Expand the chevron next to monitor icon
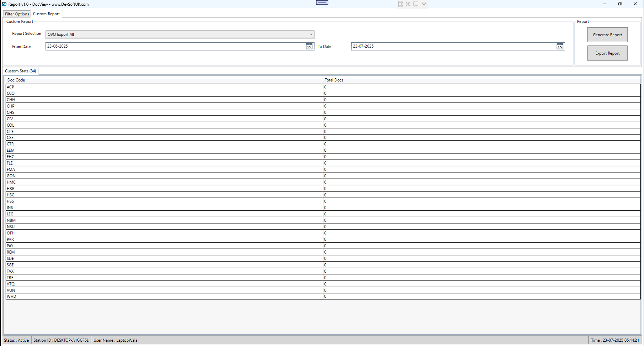The width and height of the screenshot is (644, 346). [x=424, y=4]
